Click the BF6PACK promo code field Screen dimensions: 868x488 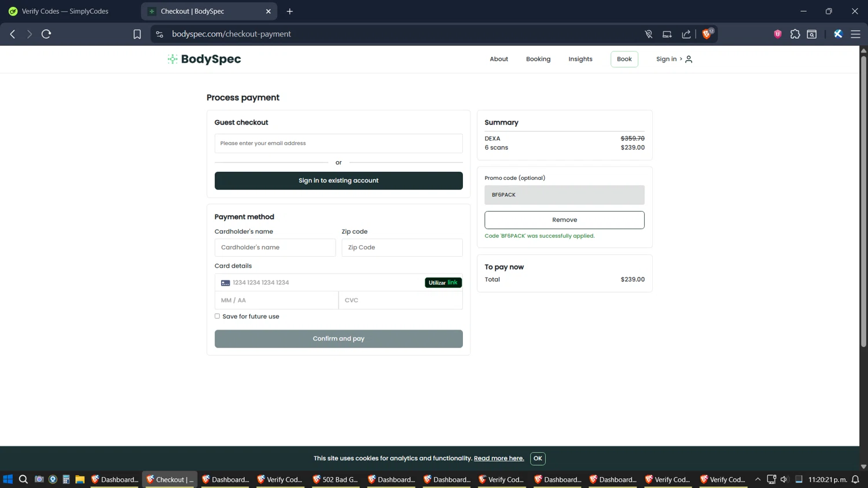pos(564,195)
